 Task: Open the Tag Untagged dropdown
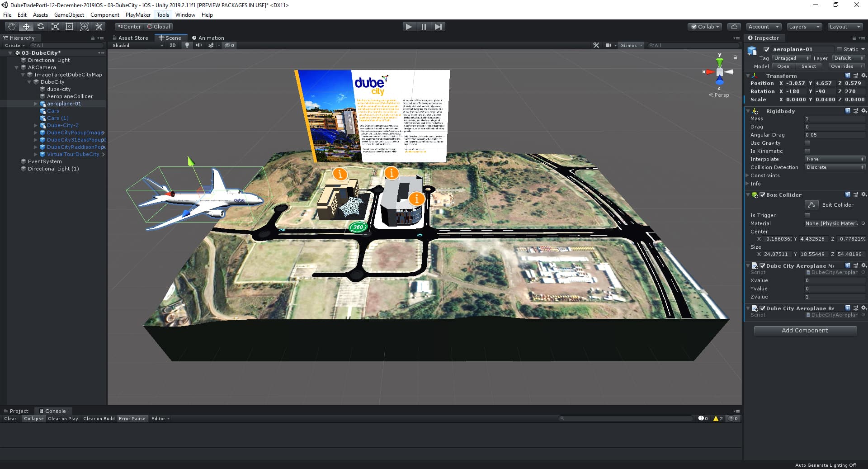pos(791,58)
